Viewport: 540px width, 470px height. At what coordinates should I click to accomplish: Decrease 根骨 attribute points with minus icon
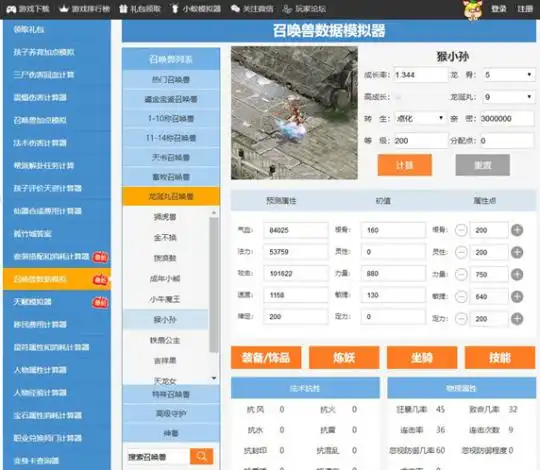pos(461,230)
